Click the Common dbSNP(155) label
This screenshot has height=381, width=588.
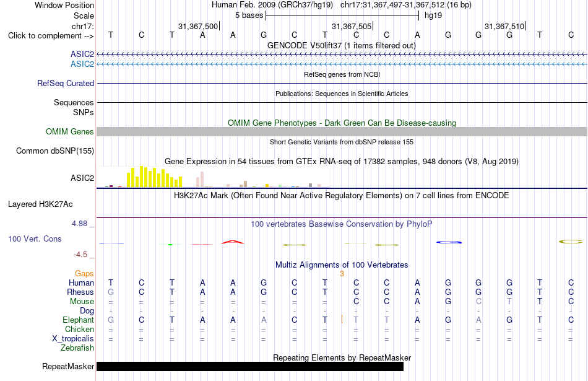click(x=55, y=151)
